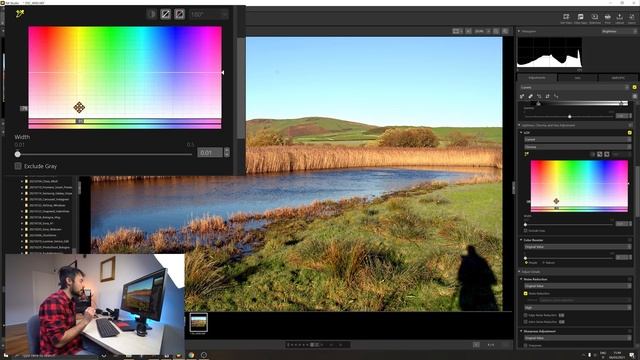Open the Color Booster Original Value dropdown
Image resolution: width=640 pixels, height=360 pixels.
click(578, 247)
